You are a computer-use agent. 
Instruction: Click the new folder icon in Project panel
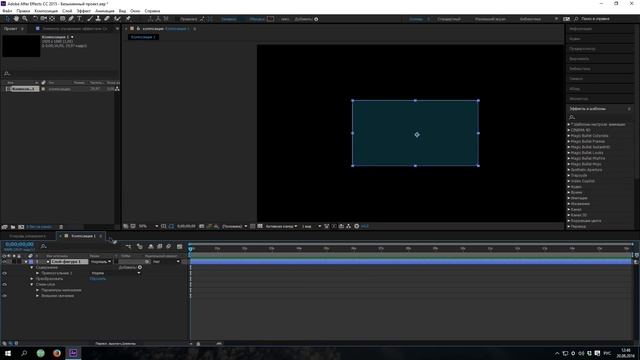tap(13, 227)
